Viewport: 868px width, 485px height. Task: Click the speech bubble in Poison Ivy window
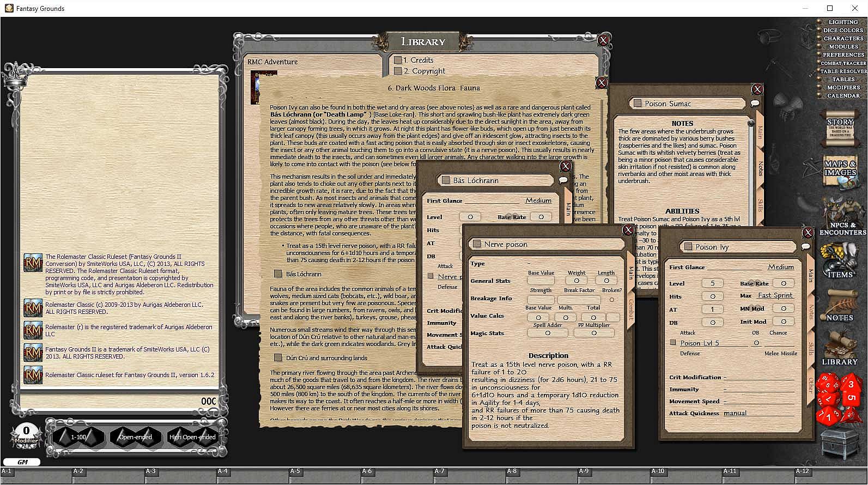pos(805,247)
